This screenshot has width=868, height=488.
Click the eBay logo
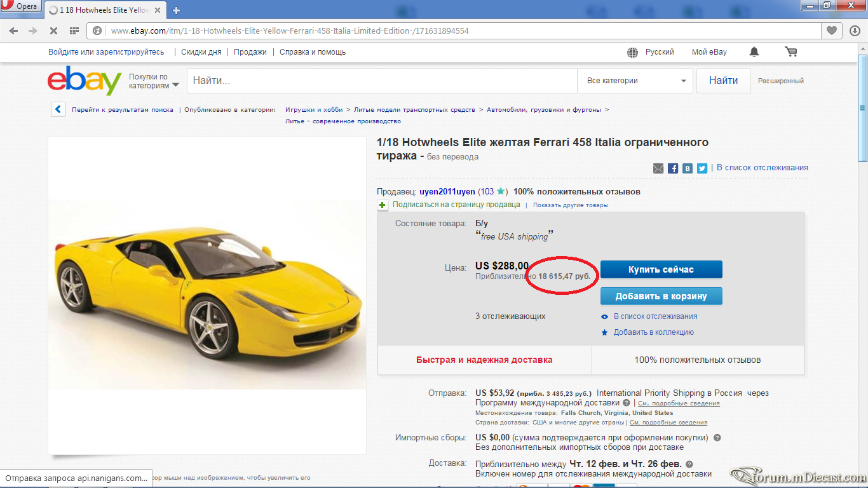click(85, 81)
